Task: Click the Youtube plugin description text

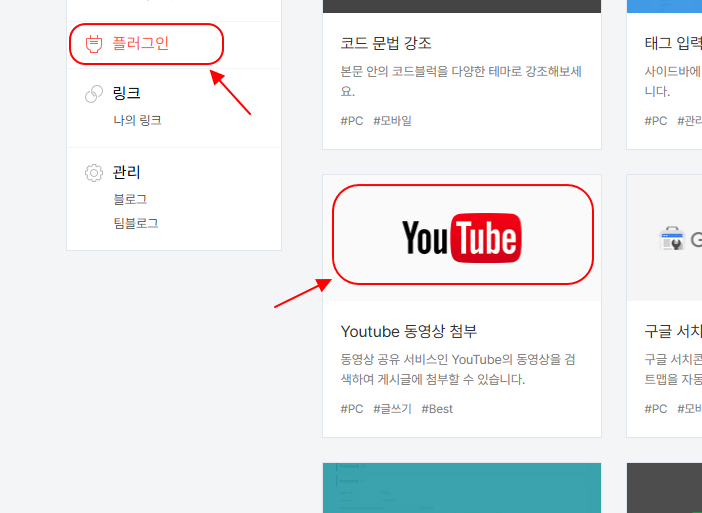Action: [x=458, y=369]
